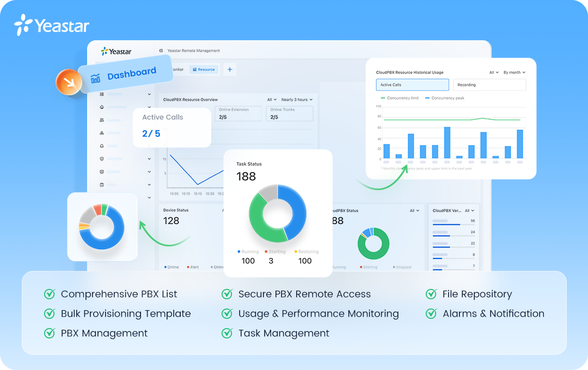Open the By month dropdown in Historical Usage
The image size is (588, 370).
tap(513, 72)
